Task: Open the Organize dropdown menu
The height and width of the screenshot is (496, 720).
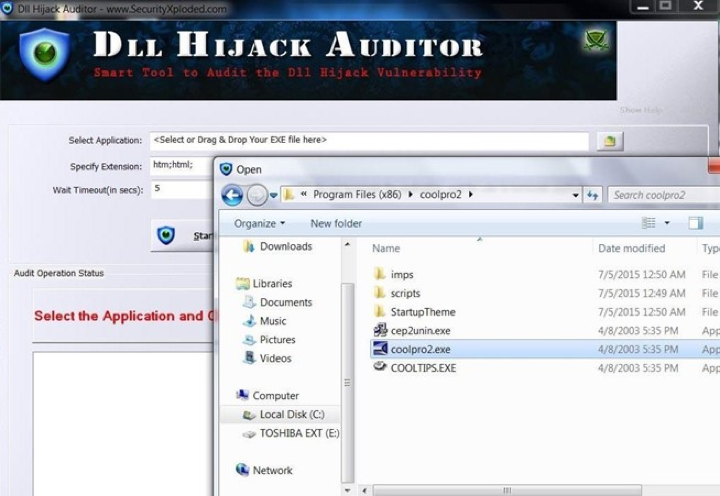Action: tap(259, 223)
